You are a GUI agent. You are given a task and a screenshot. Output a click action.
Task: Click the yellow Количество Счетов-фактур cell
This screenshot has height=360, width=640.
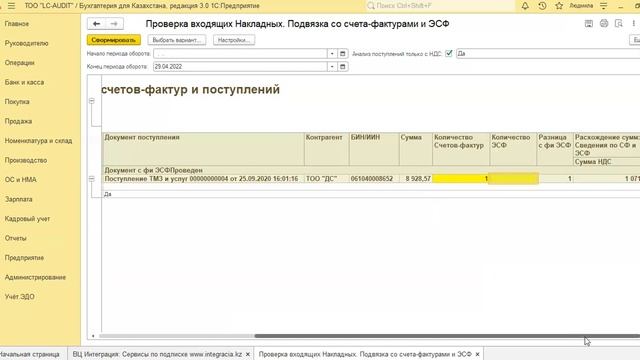tap(461, 179)
